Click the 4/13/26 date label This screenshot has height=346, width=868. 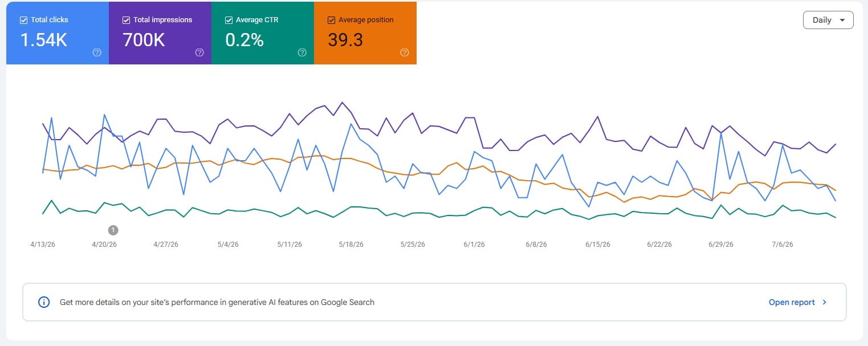pos(43,245)
